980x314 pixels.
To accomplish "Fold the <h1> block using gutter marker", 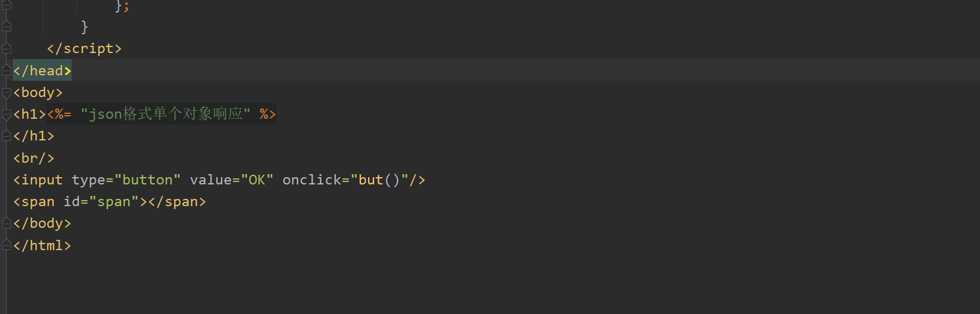I will click(x=7, y=114).
